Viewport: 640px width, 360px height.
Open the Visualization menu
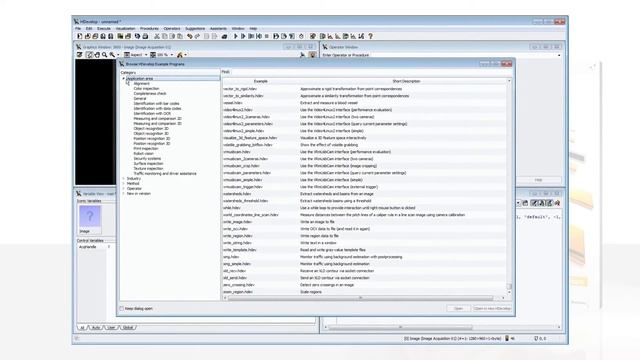coord(125,29)
